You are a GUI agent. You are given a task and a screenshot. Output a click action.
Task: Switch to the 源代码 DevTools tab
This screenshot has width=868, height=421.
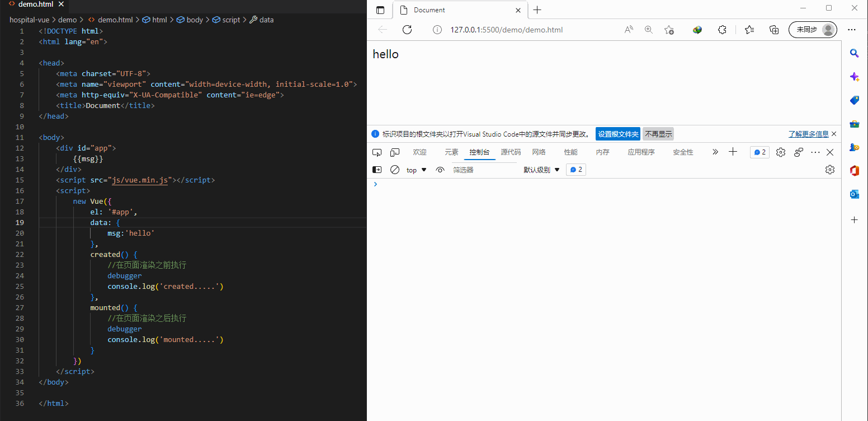coord(511,152)
